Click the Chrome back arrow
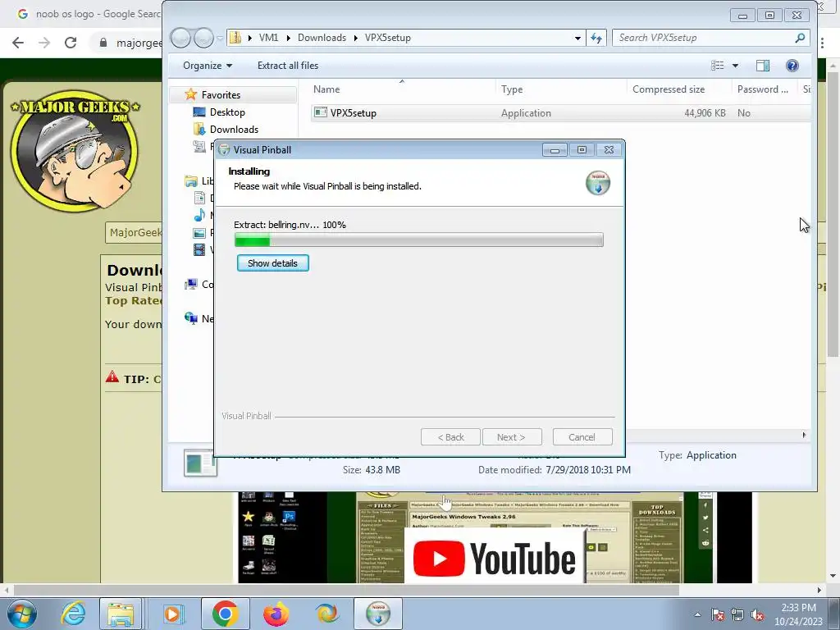 (18, 43)
